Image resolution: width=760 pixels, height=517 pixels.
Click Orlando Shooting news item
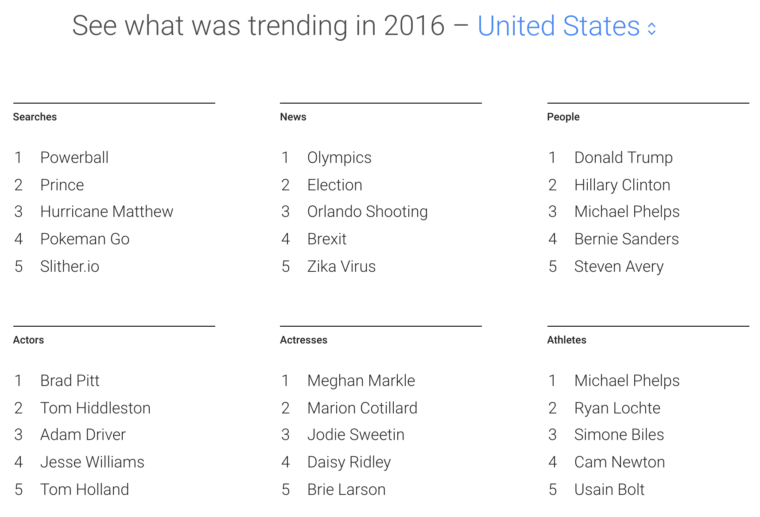pos(367,212)
